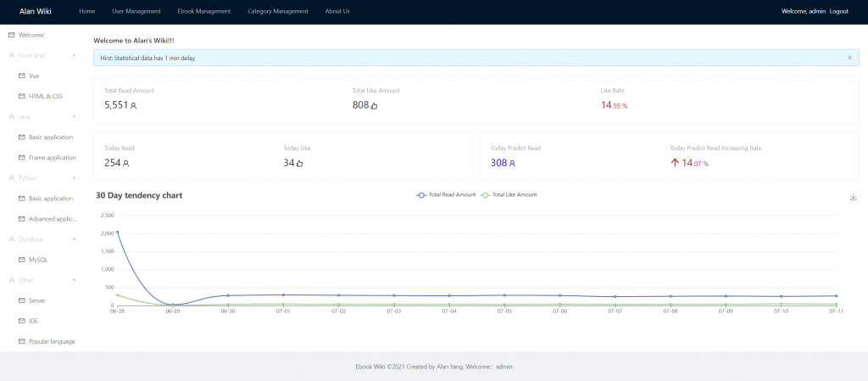Viewport: 868px width, 381px height.
Task: Click the user icon next to 5,551
Action: pos(133,106)
